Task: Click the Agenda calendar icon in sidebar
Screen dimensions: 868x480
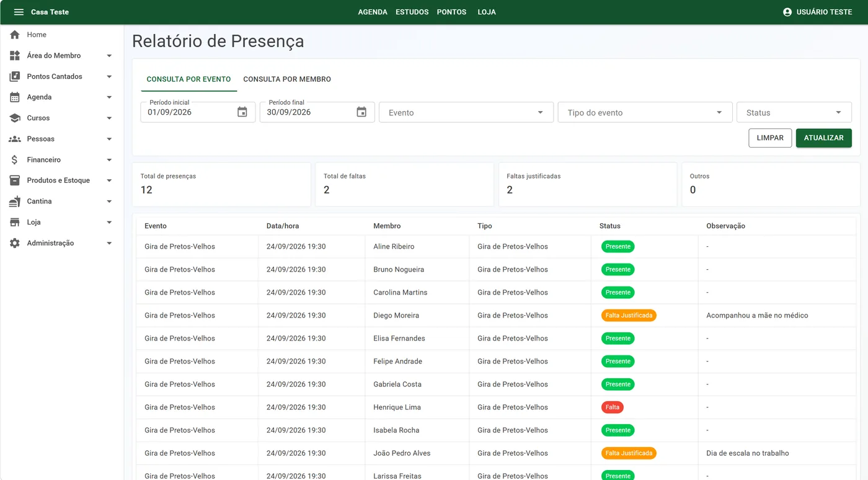Action: click(15, 97)
